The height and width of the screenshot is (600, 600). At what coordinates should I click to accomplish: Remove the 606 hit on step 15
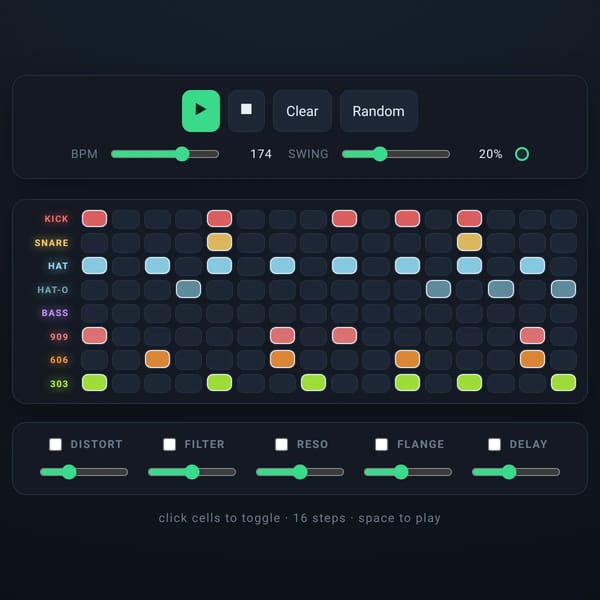pos(532,359)
